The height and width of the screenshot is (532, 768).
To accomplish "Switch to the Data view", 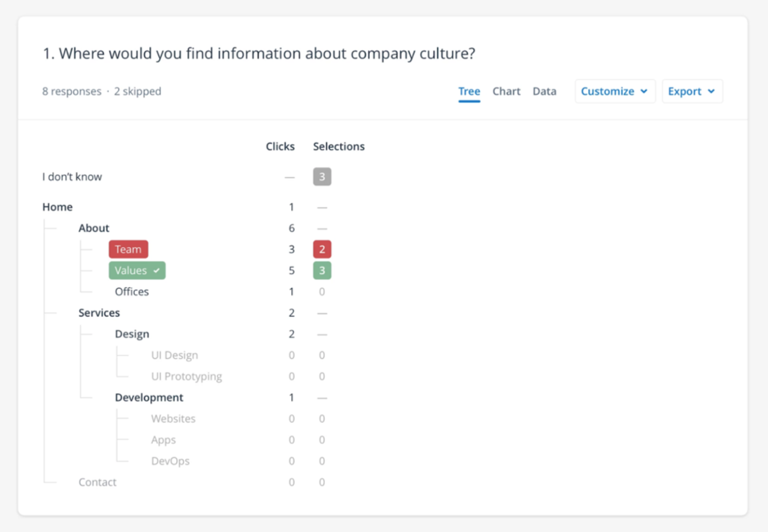I will tap(544, 91).
